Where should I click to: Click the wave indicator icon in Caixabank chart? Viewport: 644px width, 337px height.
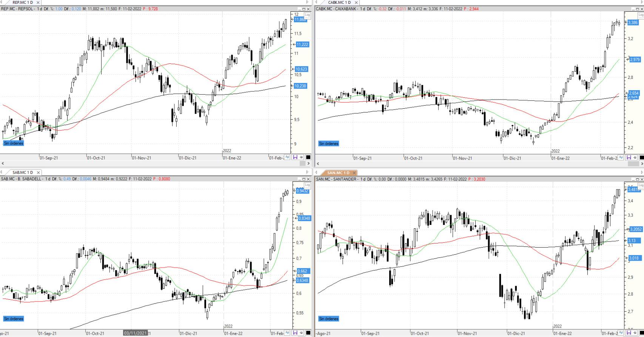[621, 158]
